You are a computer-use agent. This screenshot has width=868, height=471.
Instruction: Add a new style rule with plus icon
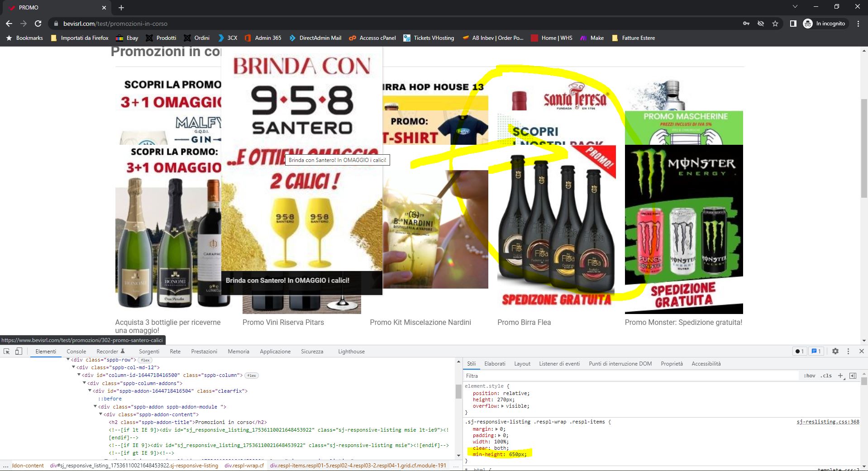point(840,376)
